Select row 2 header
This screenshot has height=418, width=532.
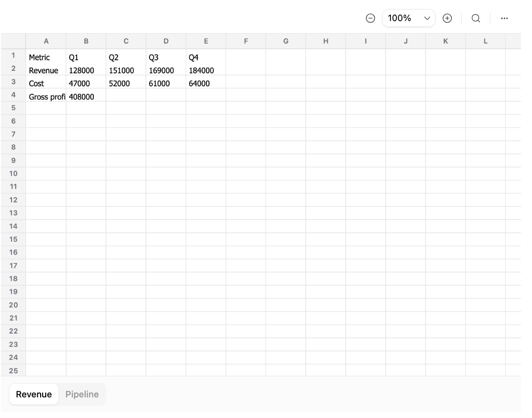tap(13, 69)
